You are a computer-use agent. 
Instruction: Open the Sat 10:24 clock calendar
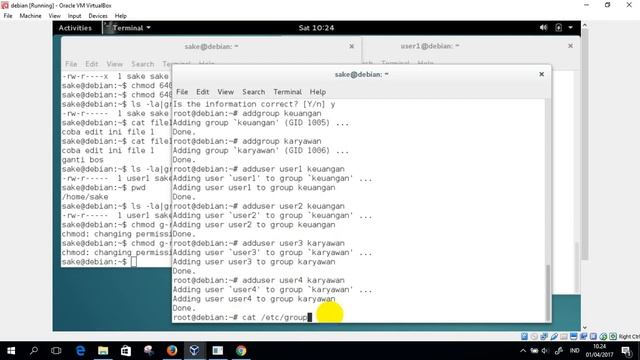tap(316, 28)
